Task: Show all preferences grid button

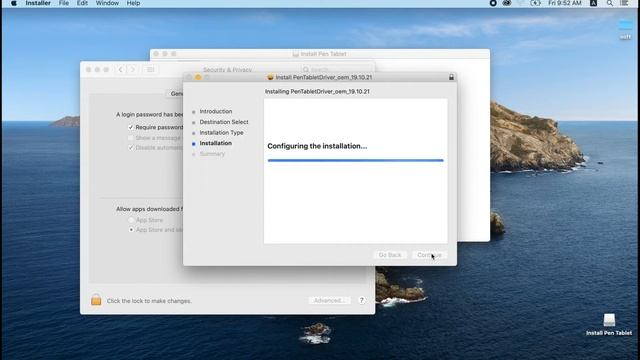Action: click(150, 70)
